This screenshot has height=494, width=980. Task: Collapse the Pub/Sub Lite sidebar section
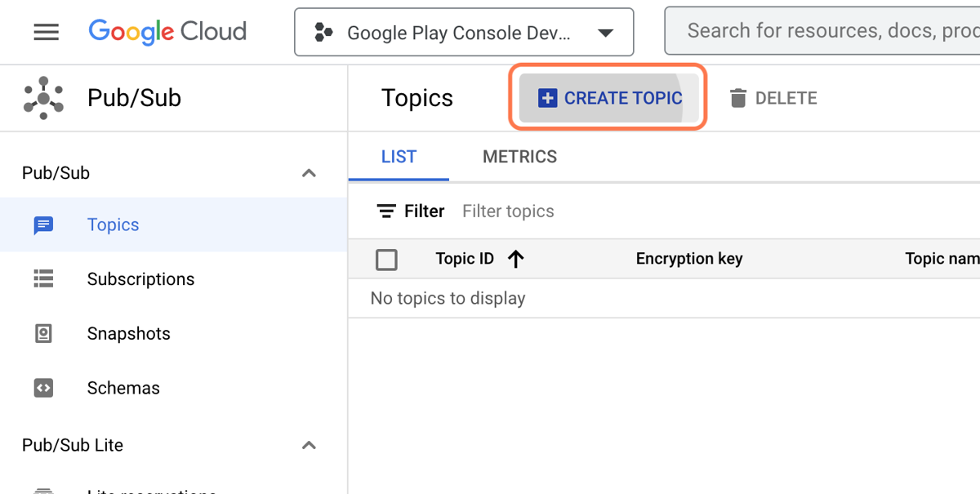[x=309, y=445]
